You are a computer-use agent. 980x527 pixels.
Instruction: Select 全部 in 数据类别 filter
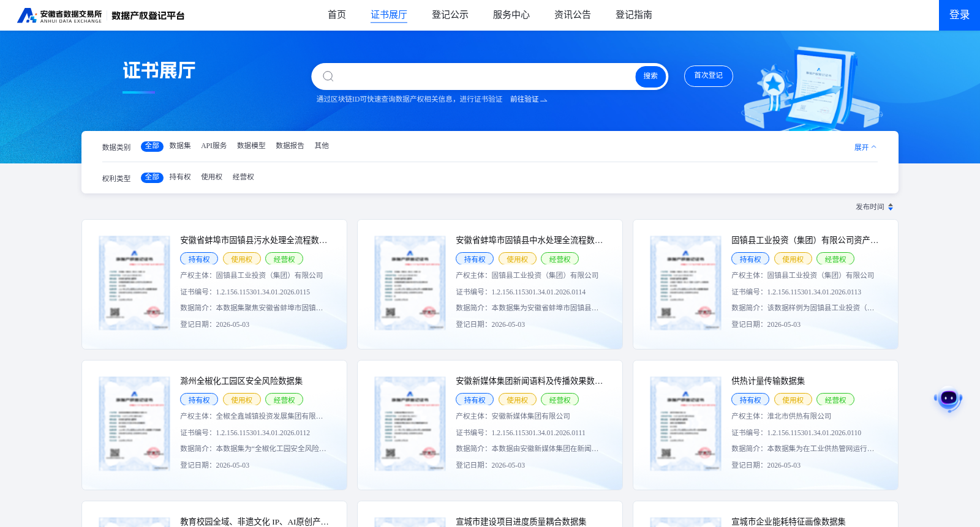152,146
